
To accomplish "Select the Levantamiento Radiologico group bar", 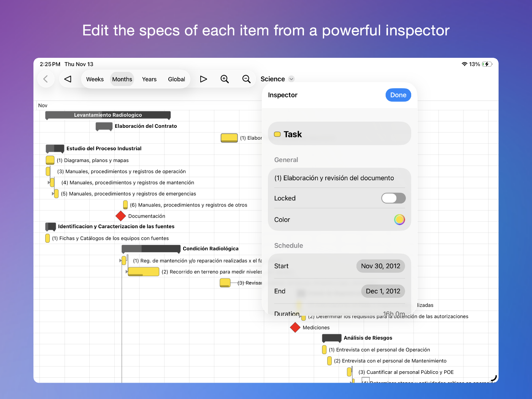I will point(108,115).
